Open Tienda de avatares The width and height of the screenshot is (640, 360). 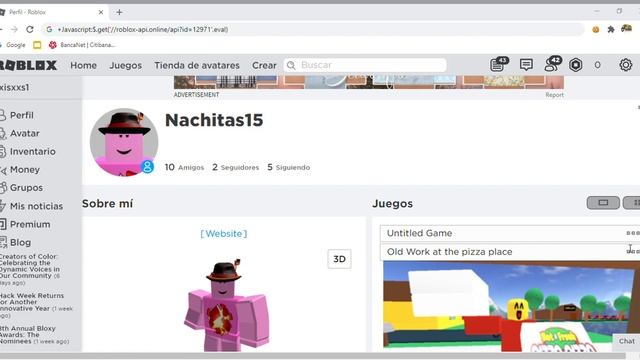coord(197,65)
